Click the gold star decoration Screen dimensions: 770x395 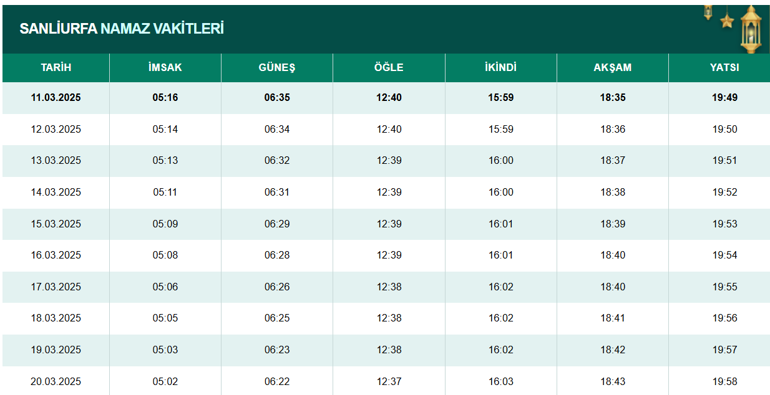727,21
